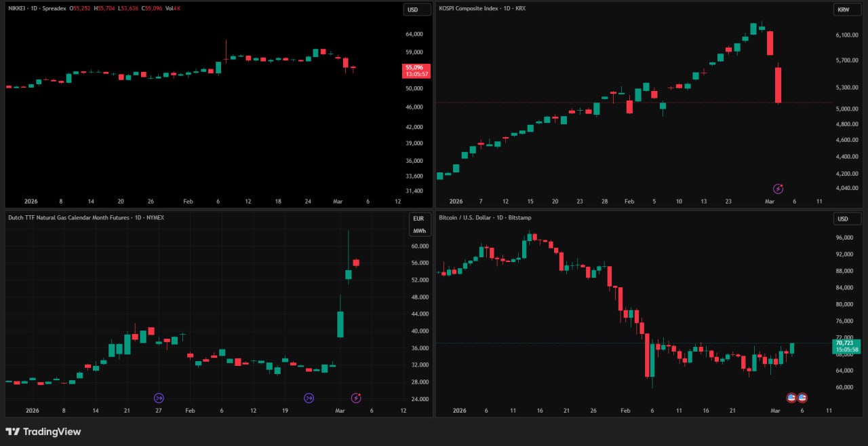Click the left US flag economic event icon
This screenshot has width=868, height=446.
[x=791, y=397]
